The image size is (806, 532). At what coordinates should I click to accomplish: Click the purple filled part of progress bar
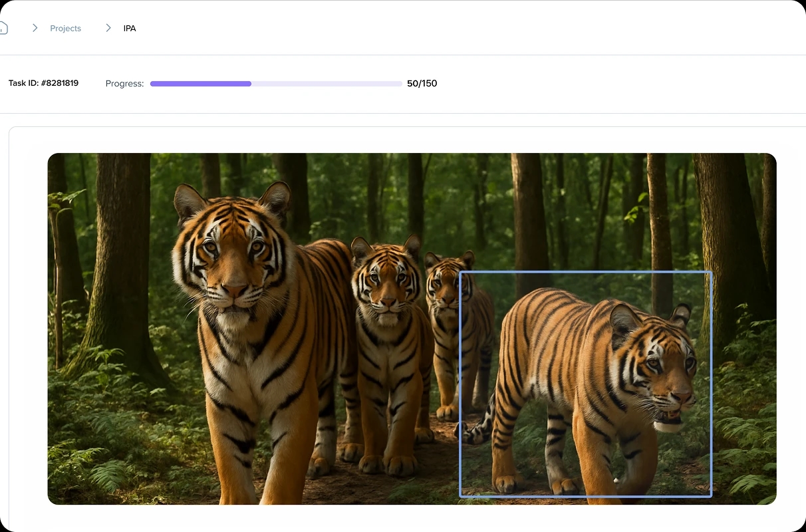coord(200,84)
